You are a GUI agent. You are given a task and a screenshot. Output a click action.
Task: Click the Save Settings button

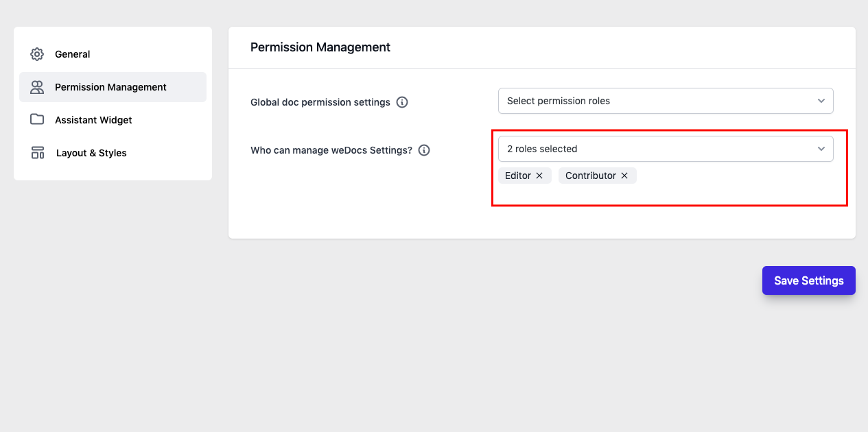[809, 280]
